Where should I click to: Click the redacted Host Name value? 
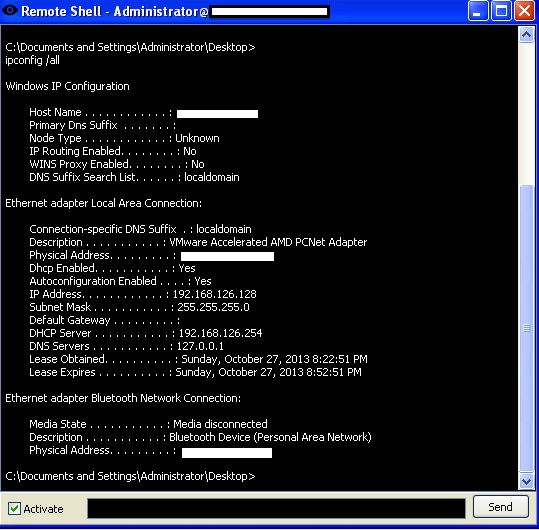click(x=217, y=114)
